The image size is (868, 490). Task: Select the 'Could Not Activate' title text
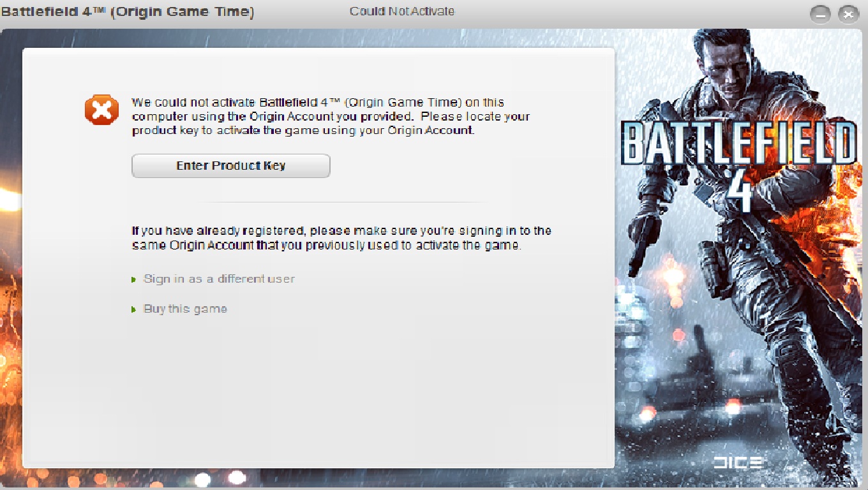click(402, 11)
